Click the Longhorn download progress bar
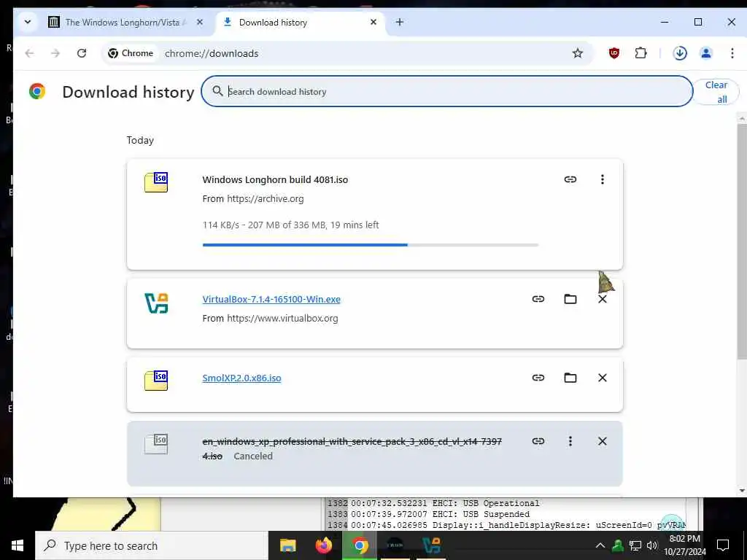747x560 pixels. click(x=370, y=245)
